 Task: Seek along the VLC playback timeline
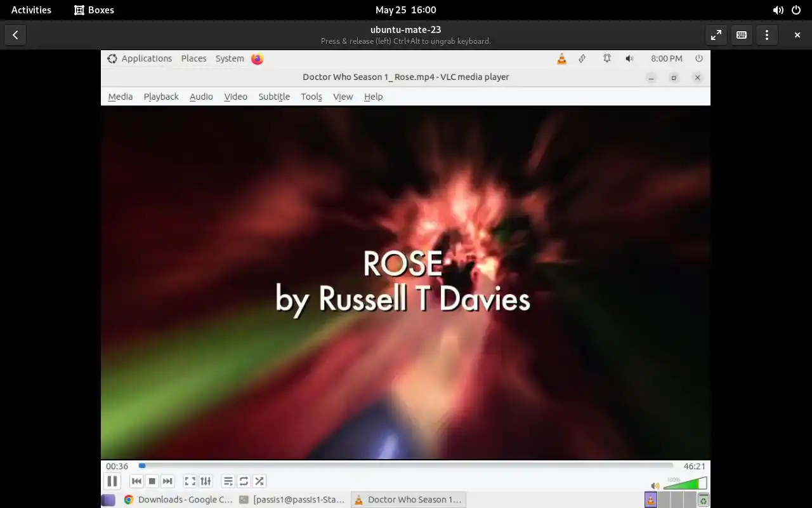(406, 465)
